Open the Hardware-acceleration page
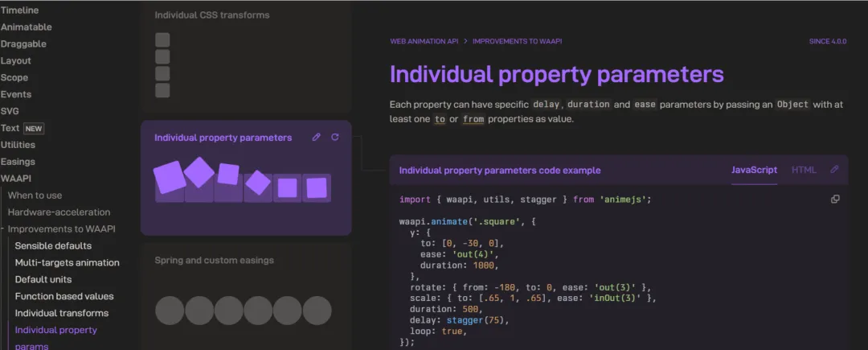 coord(59,212)
